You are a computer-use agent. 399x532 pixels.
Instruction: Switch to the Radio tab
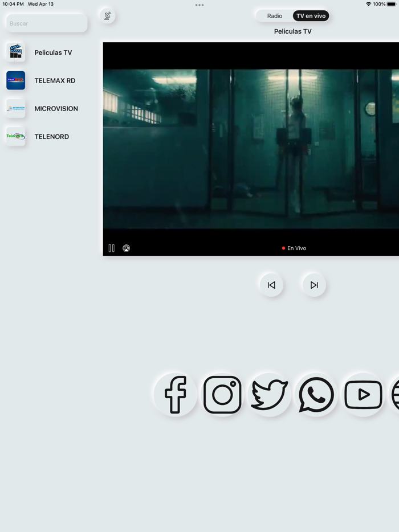tap(274, 16)
